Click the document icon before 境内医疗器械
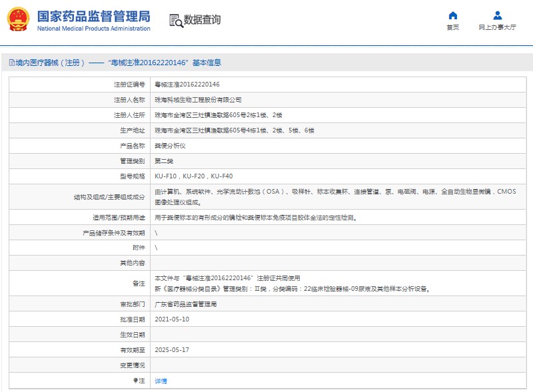The width and height of the screenshot is (533, 392). (12, 63)
